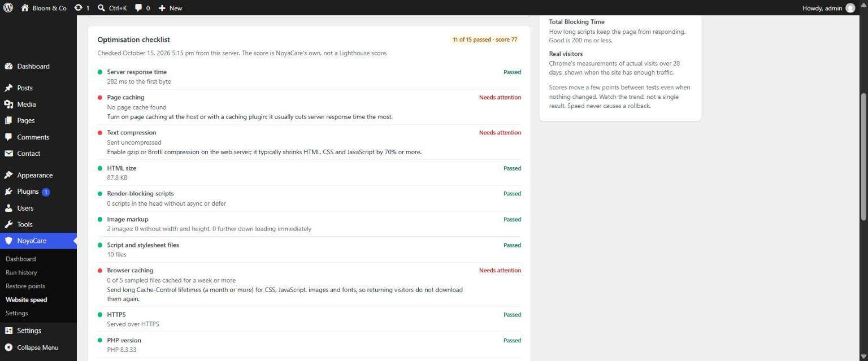Open the Media menu

38,105
